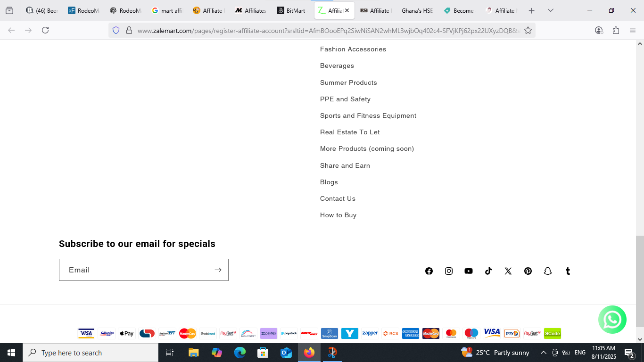Viewport: 644px width, 362px height.
Task: Switch to the XenForo RodeoM tab
Action: [83, 10]
